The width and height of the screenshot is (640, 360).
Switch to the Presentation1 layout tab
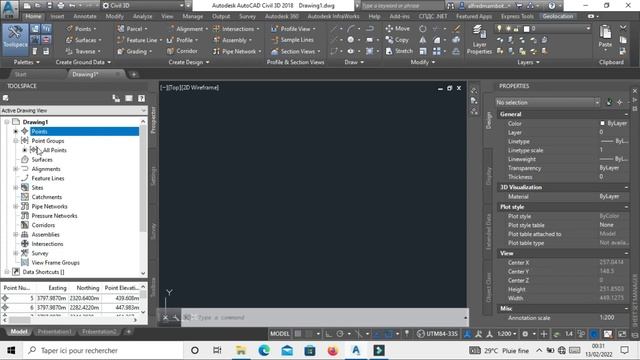coord(55,332)
